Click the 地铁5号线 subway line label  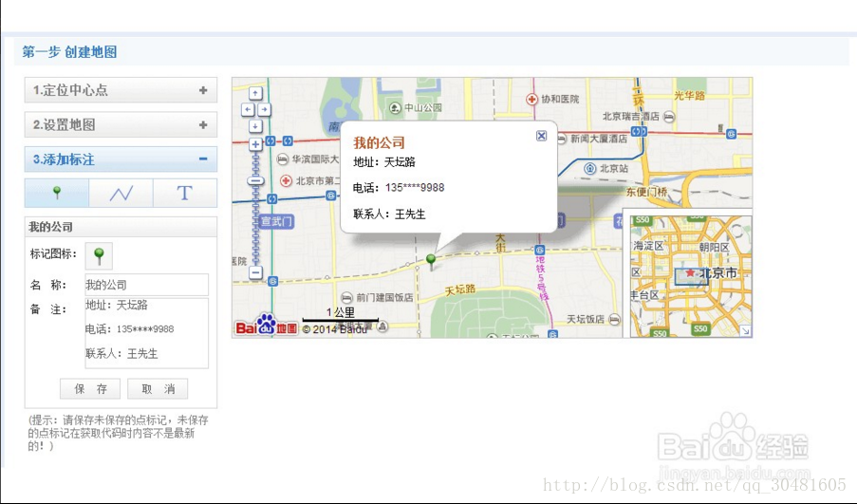tap(542, 279)
